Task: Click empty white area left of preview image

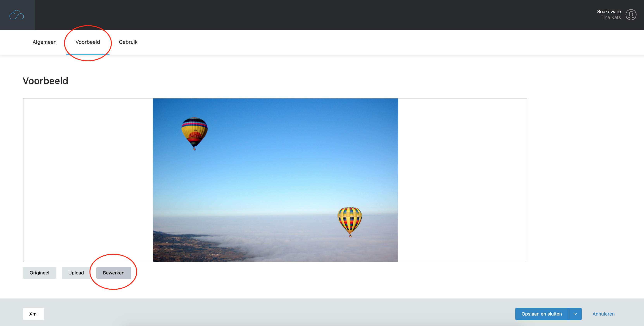Action: click(88, 180)
